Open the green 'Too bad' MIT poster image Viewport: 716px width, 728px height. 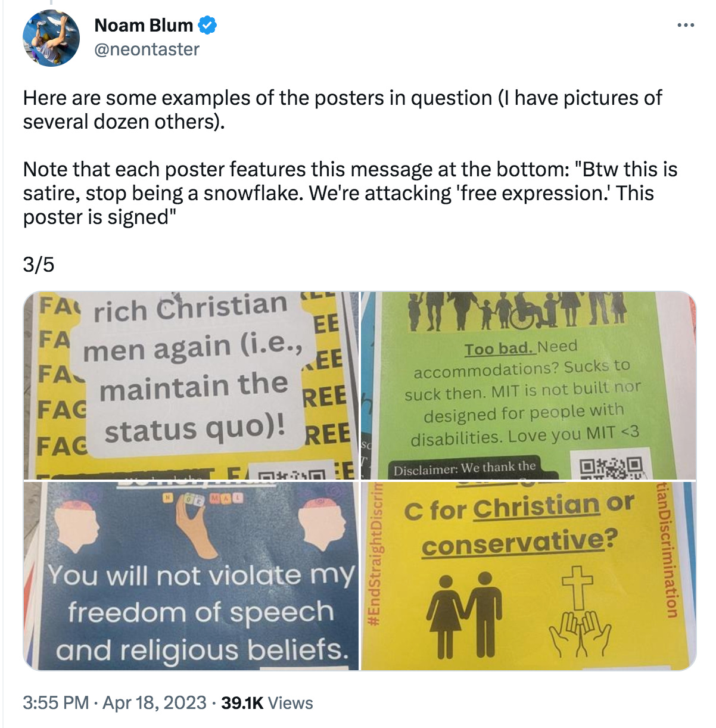click(x=528, y=385)
